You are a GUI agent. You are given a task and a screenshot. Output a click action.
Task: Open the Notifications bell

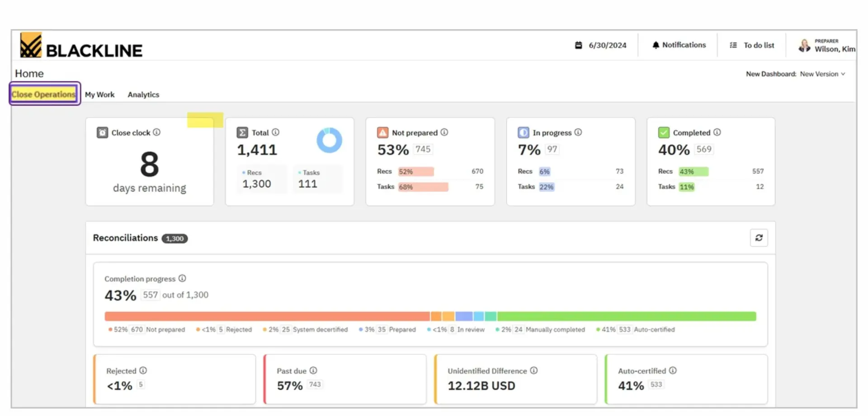point(656,45)
